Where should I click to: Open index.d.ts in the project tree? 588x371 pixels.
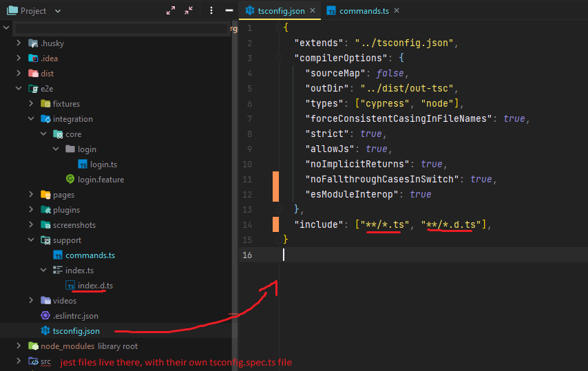[95, 286]
